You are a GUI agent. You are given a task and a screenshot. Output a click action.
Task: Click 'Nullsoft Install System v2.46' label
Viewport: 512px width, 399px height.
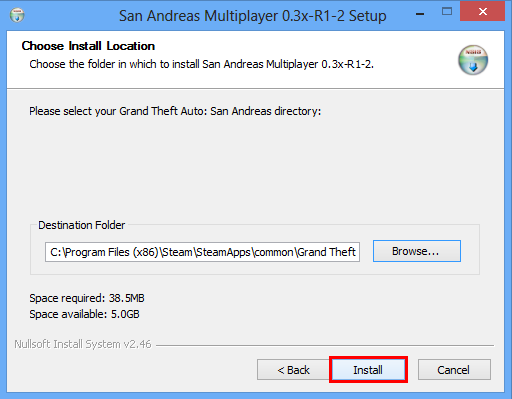[x=83, y=344]
